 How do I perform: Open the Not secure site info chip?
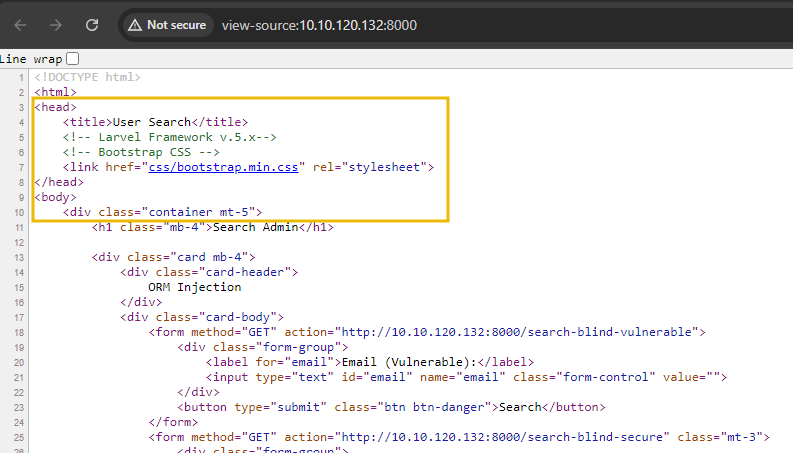[x=166, y=24]
